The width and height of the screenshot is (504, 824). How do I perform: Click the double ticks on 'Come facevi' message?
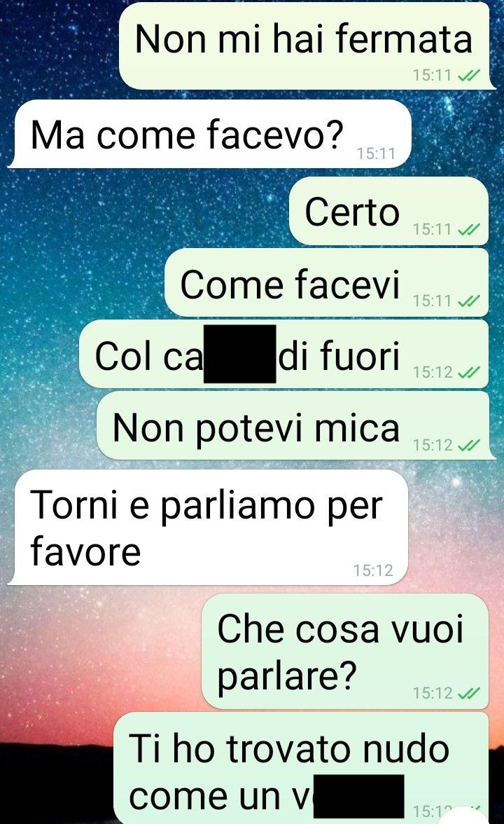[x=468, y=301]
